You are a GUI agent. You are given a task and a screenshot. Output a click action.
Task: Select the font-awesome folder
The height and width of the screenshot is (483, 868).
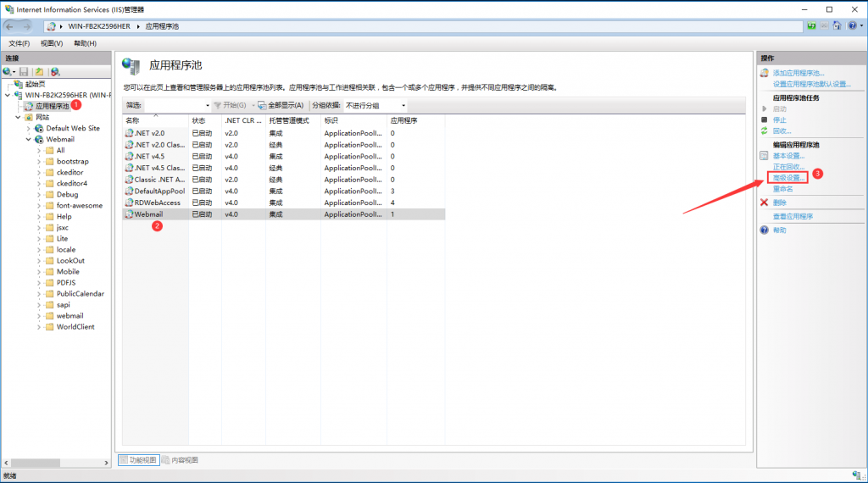pos(79,205)
